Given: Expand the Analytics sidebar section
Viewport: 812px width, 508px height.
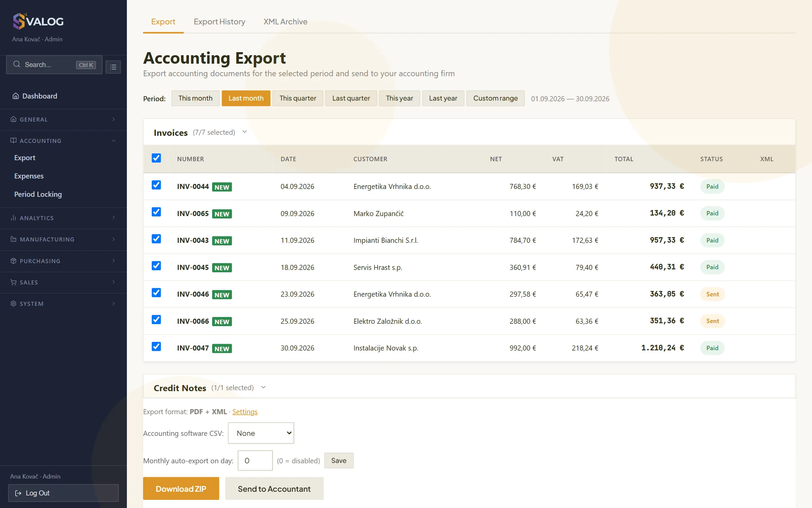Looking at the screenshot, I should pyautogui.click(x=63, y=218).
